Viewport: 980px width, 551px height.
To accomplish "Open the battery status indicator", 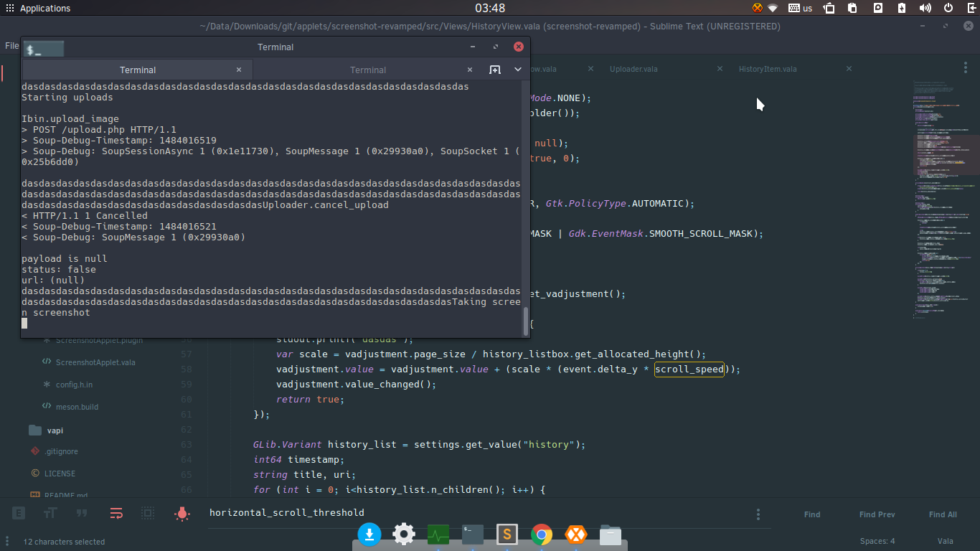I will tap(902, 9).
